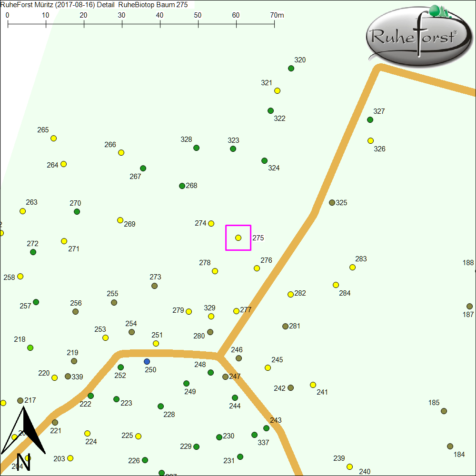Click the 70m mark on scale bar
476x476 pixels.
(274, 22)
